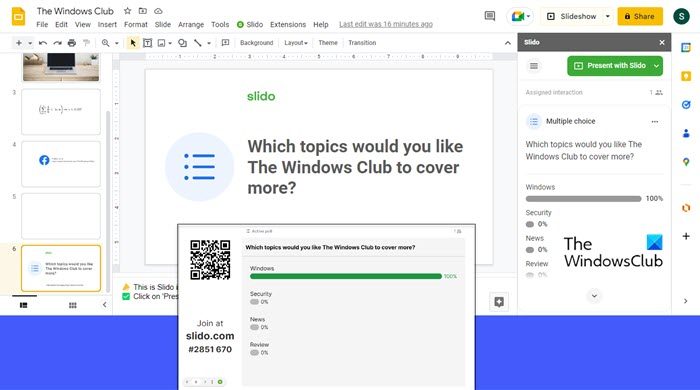Insert an image from toolbar
This screenshot has height=390, width=700.
pyautogui.click(x=162, y=43)
